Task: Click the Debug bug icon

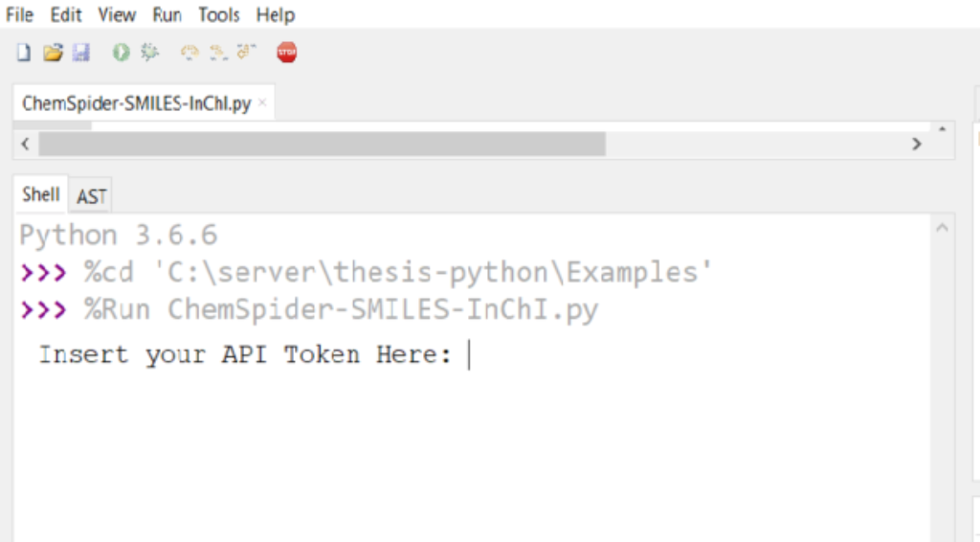Action: pos(149,53)
